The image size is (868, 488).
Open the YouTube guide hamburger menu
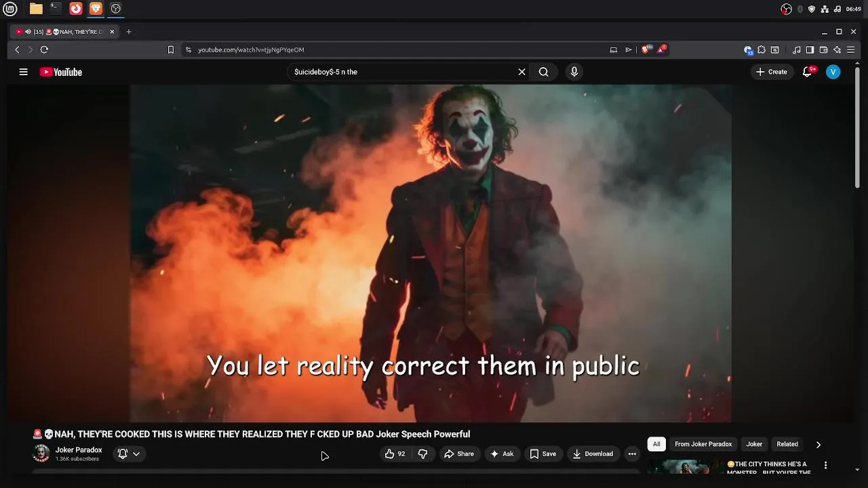(24, 72)
